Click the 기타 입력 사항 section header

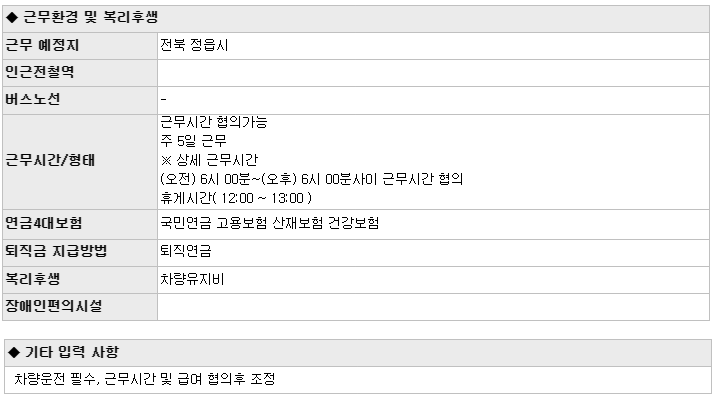(358, 353)
